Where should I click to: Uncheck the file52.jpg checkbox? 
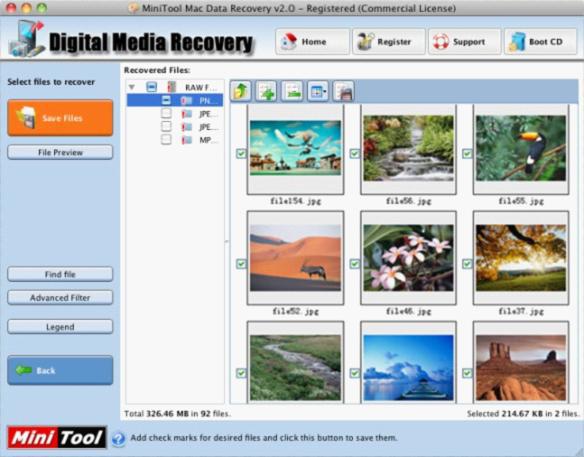(241, 264)
